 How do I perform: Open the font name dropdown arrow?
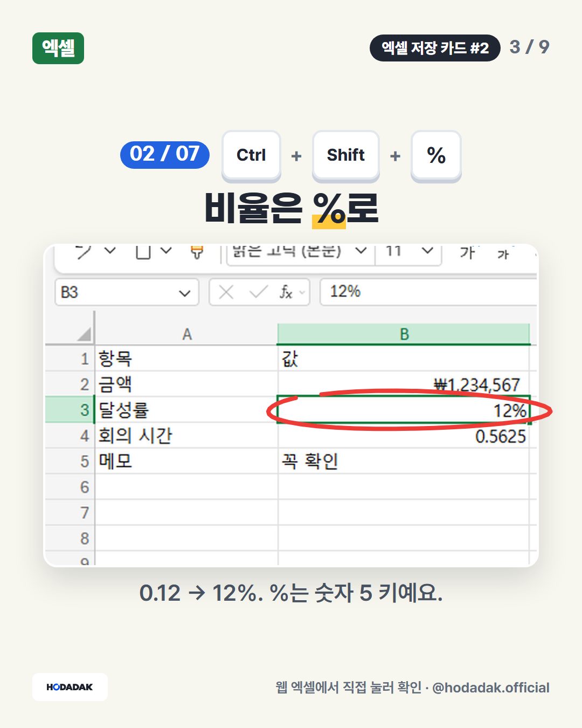coord(361,251)
